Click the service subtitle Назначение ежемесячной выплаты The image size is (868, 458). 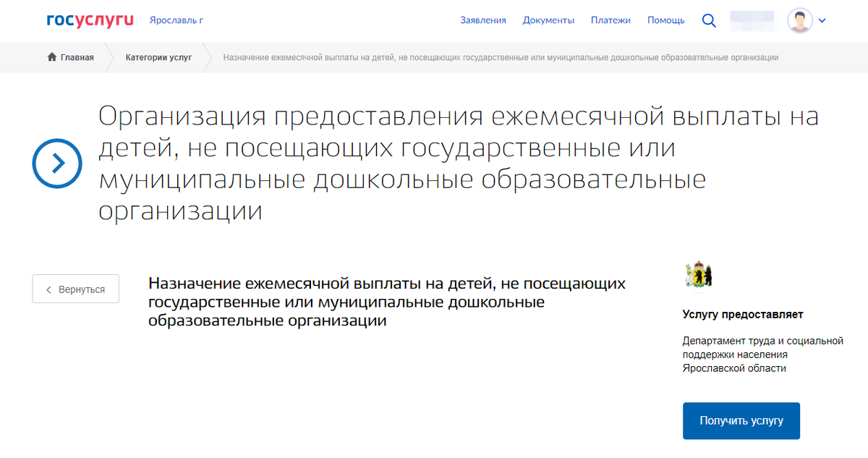(387, 302)
